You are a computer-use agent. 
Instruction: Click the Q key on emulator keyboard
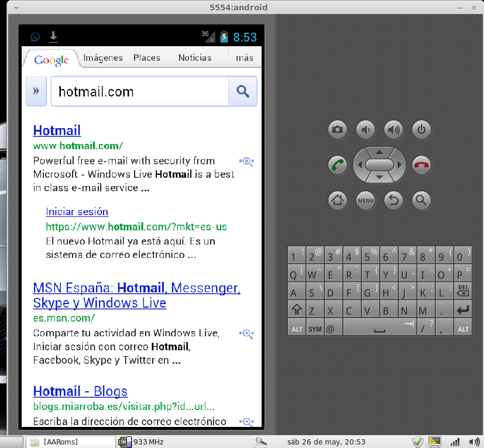coord(297,273)
